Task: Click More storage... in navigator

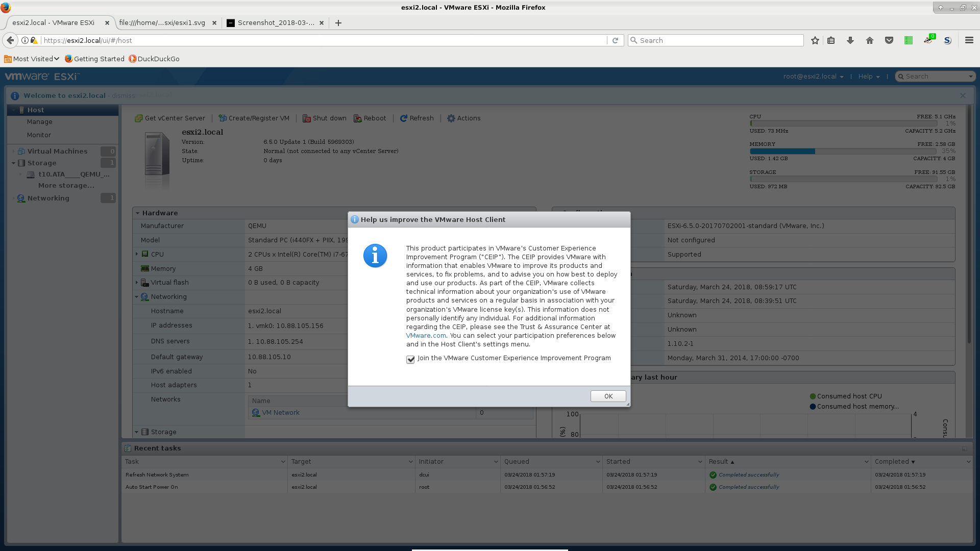Action: [66, 186]
